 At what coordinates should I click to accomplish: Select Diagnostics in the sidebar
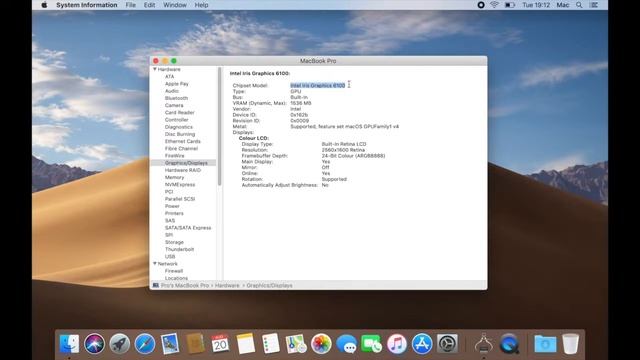(179, 127)
